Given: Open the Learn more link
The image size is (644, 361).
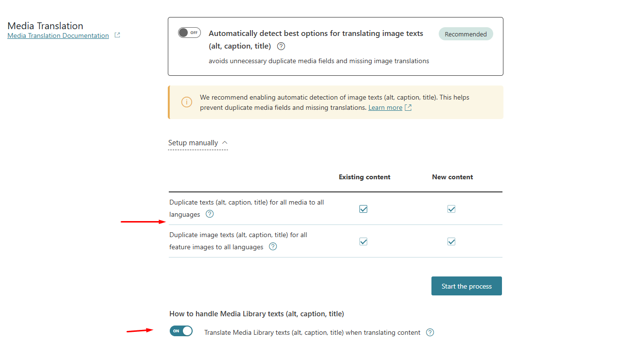Looking at the screenshot, I should pos(385,108).
